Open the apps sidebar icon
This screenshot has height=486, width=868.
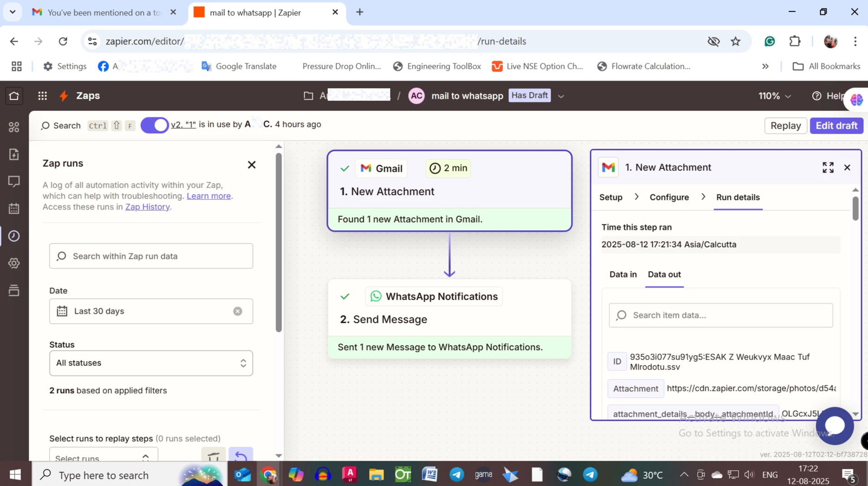point(14,127)
